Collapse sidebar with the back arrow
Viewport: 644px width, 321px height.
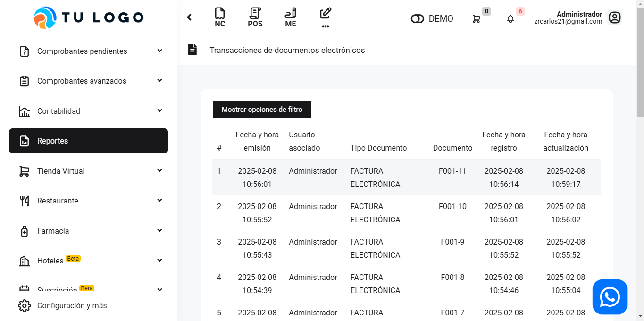(189, 17)
